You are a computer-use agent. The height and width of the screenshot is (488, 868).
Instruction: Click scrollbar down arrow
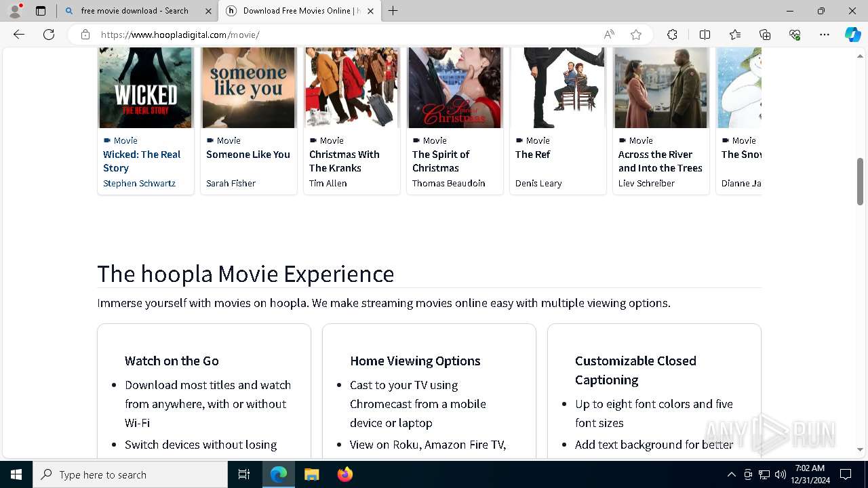pos(861,449)
